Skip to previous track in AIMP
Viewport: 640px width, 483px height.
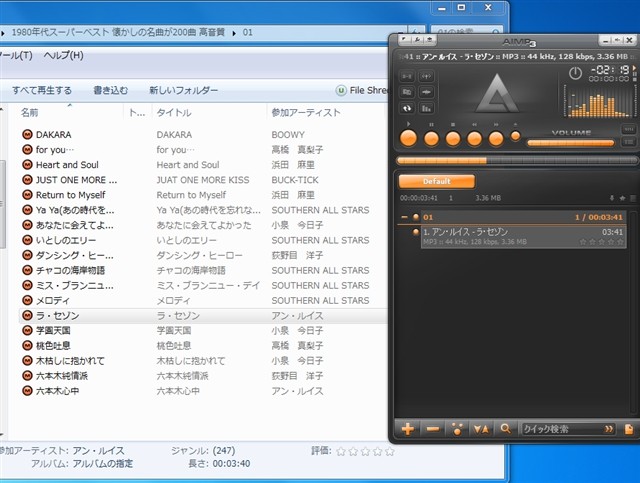tap(474, 139)
